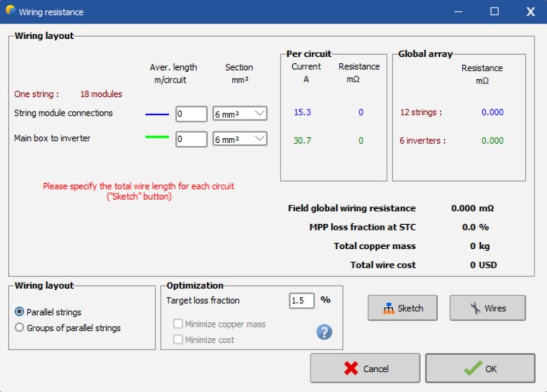547x392 pixels.
Task: Toggle the Minimize cost checkbox
Action: (178, 340)
